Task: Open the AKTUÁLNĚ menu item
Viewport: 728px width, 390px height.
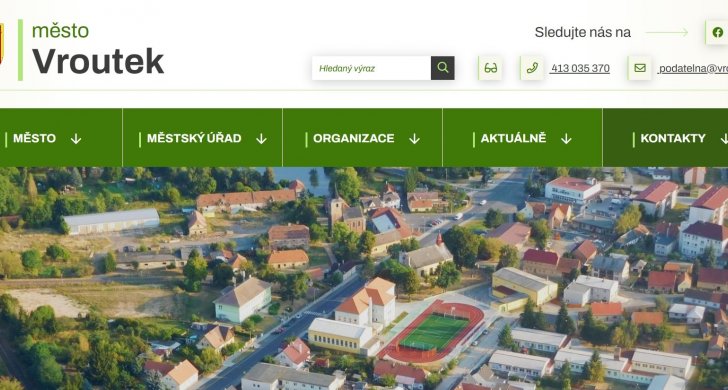Action: click(514, 138)
